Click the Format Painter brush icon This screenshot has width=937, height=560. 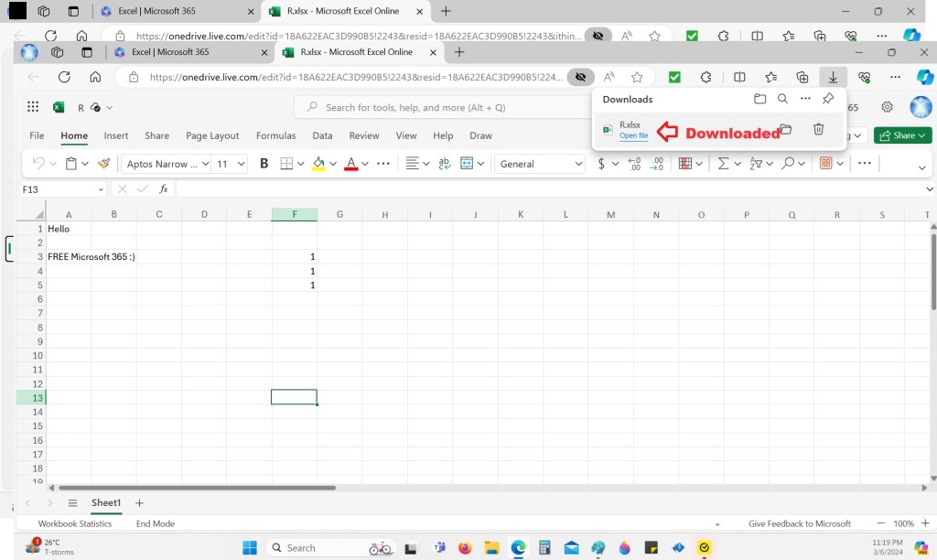[103, 164]
